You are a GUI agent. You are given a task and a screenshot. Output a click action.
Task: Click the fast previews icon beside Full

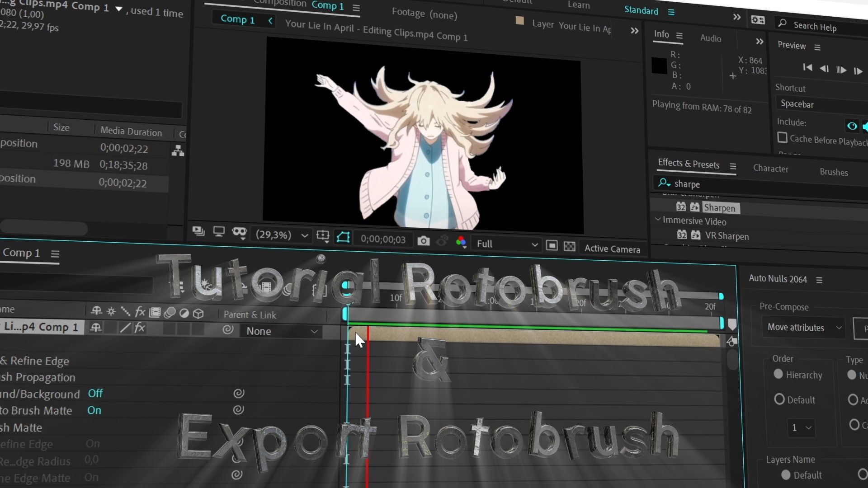coord(552,245)
